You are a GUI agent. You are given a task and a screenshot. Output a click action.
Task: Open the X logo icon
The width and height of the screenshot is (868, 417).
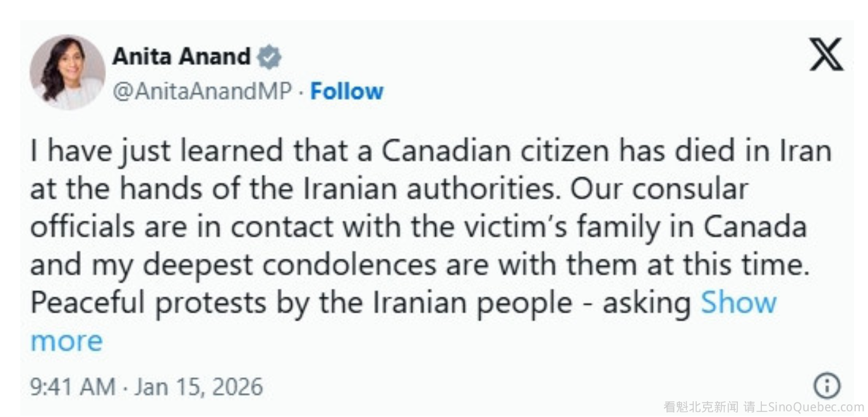tap(826, 54)
